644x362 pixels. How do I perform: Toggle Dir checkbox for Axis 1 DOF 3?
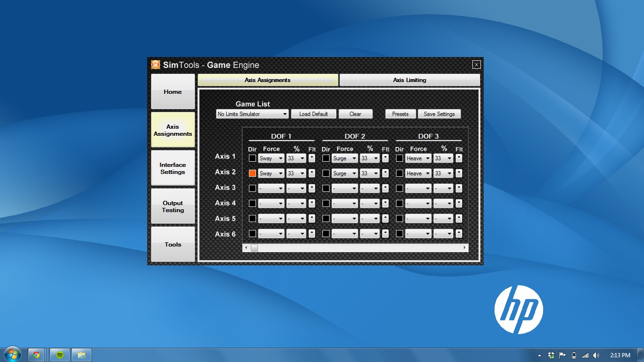point(399,158)
